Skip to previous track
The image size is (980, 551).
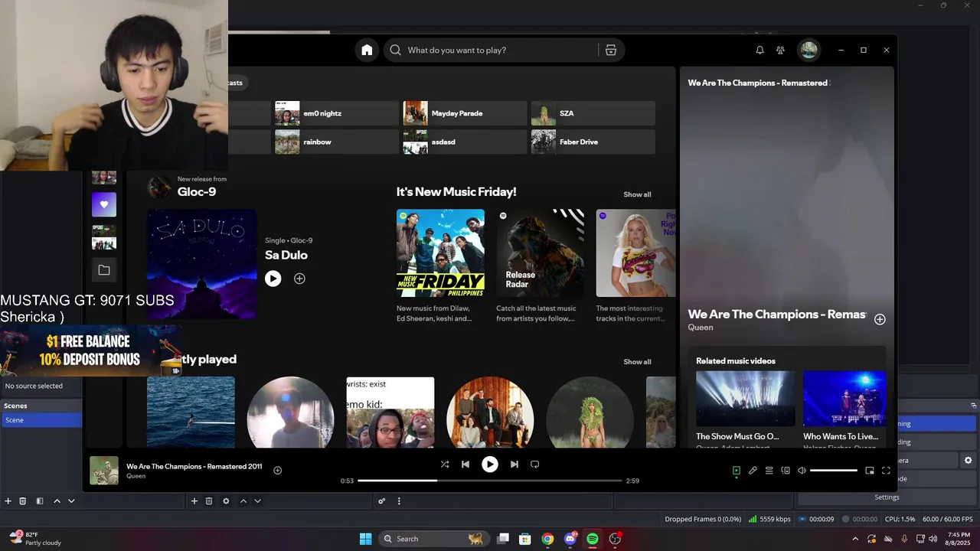coord(465,464)
